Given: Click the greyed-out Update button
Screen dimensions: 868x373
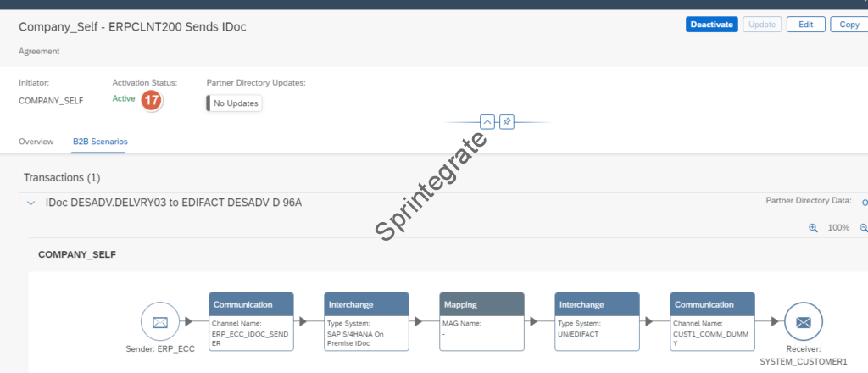Looking at the screenshot, I should pyautogui.click(x=762, y=25).
